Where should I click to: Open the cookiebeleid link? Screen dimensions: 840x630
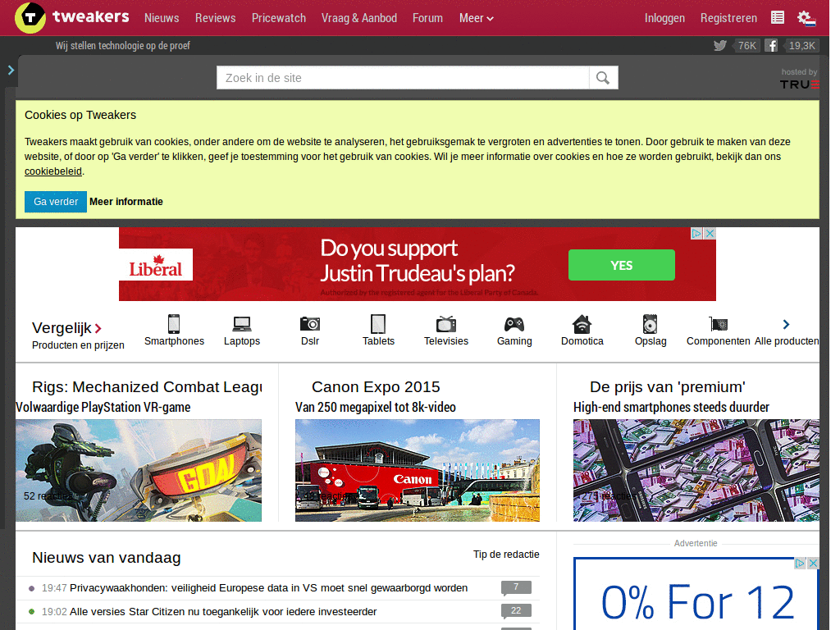(53, 171)
